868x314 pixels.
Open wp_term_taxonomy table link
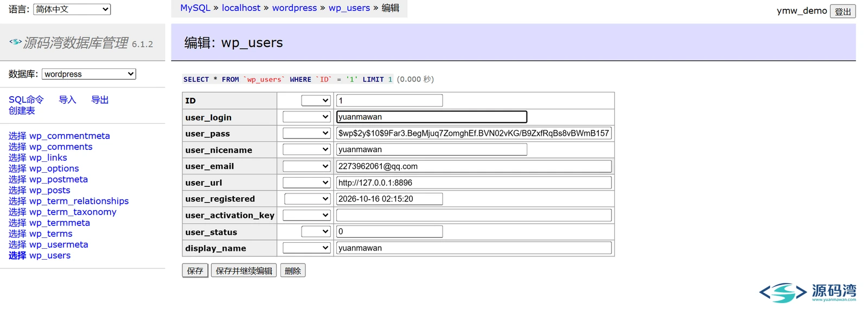click(x=73, y=212)
